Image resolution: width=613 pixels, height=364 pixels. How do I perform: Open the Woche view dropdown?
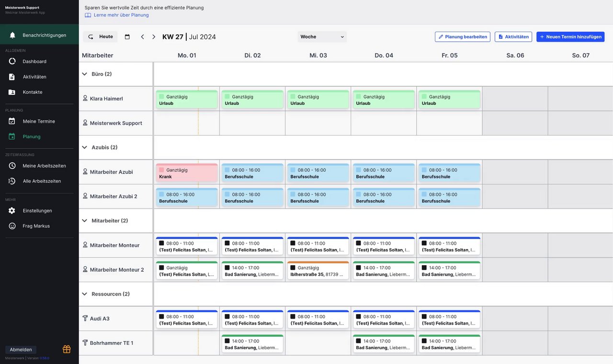click(322, 37)
